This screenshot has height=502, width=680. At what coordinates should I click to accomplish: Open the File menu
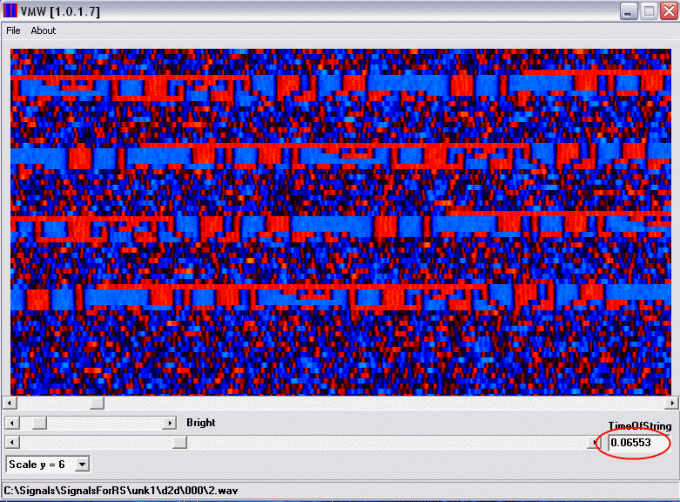(x=13, y=30)
